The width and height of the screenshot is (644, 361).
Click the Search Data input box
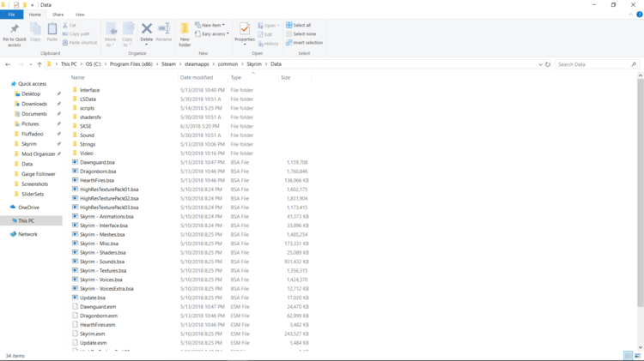click(592, 64)
